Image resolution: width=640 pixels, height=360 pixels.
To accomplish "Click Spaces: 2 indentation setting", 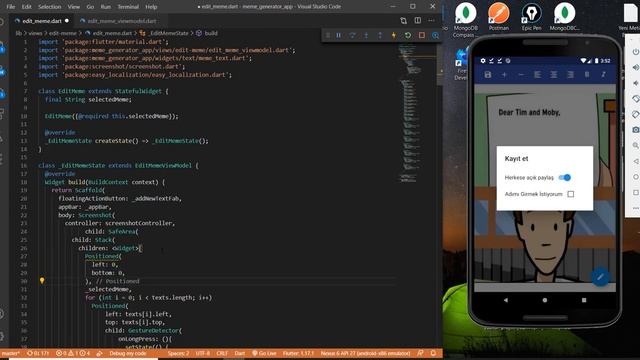I will pos(178,353).
